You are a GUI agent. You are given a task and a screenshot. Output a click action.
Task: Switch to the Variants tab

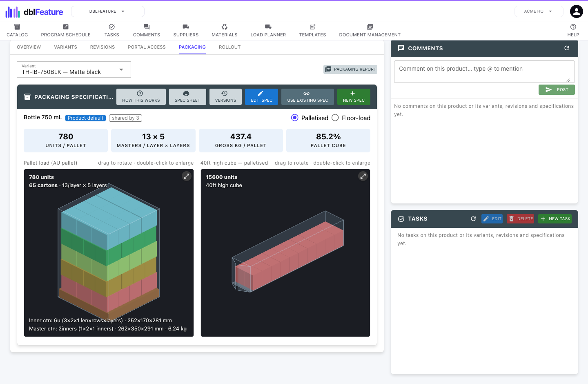66,47
